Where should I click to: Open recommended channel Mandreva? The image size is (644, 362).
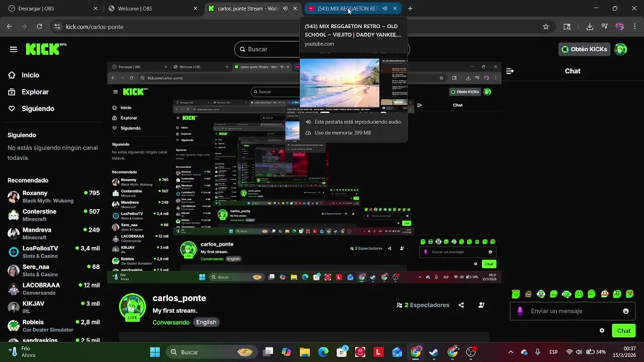pos(53,233)
